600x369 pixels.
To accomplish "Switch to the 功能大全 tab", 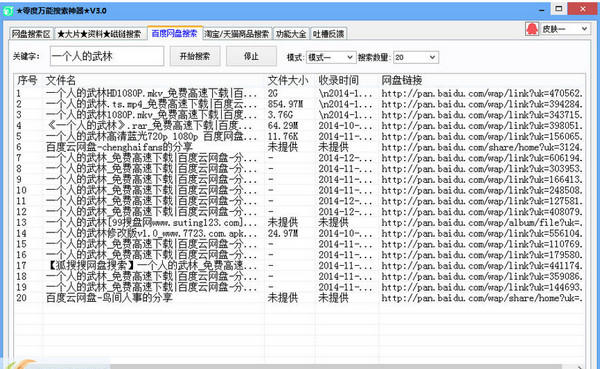I will (291, 34).
